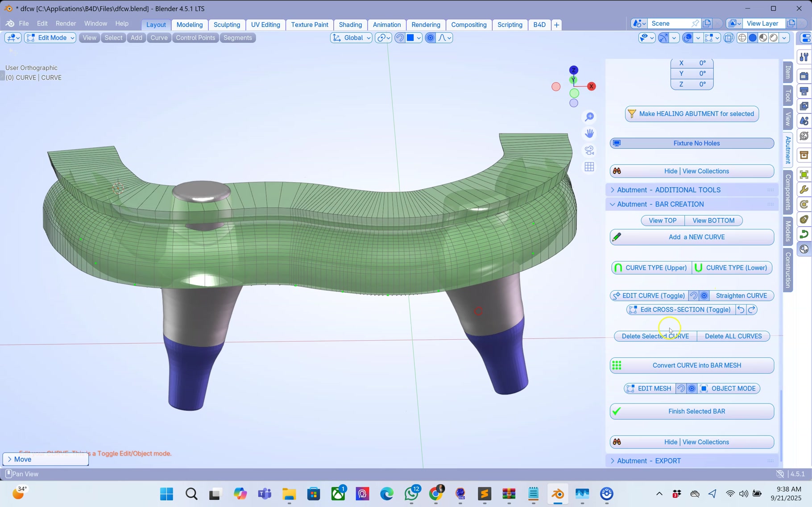Toggle camera view icon

[589, 150]
